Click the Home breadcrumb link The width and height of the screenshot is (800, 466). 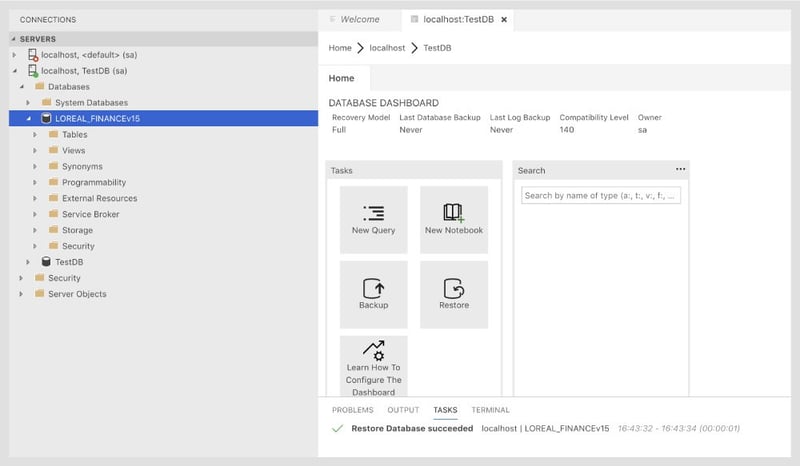[x=340, y=48]
